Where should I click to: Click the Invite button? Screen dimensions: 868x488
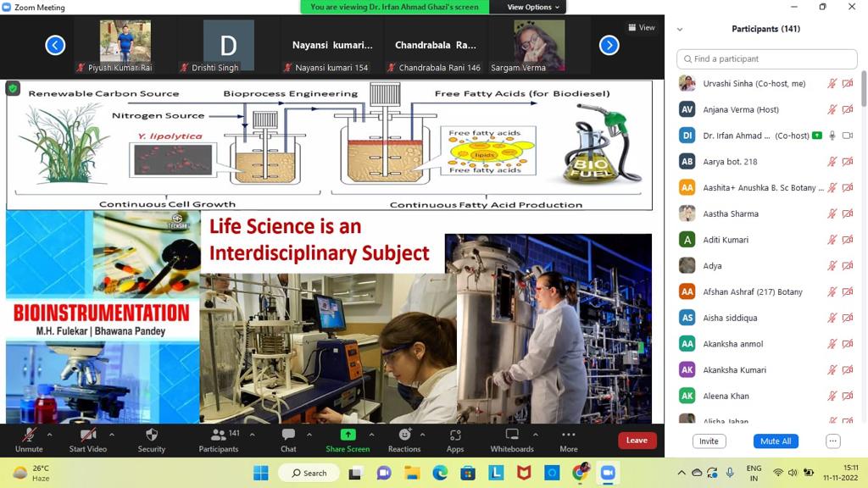pyautogui.click(x=709, y=441)
